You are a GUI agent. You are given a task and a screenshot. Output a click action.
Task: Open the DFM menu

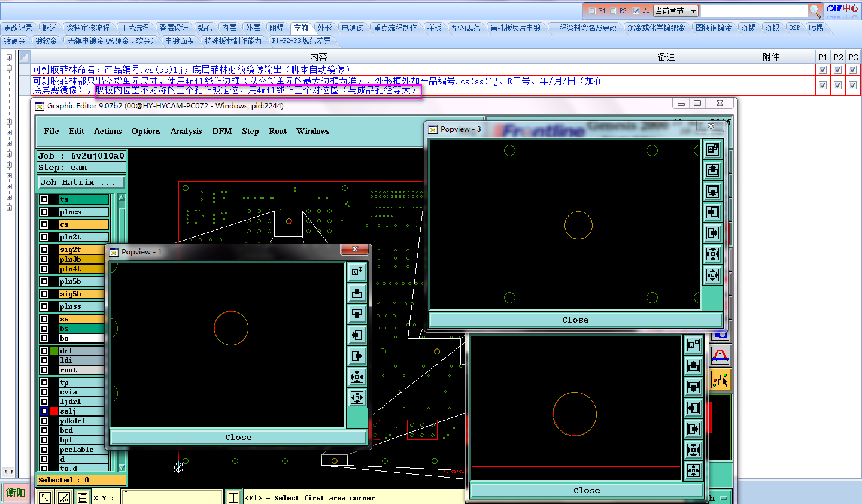(222, 131)
